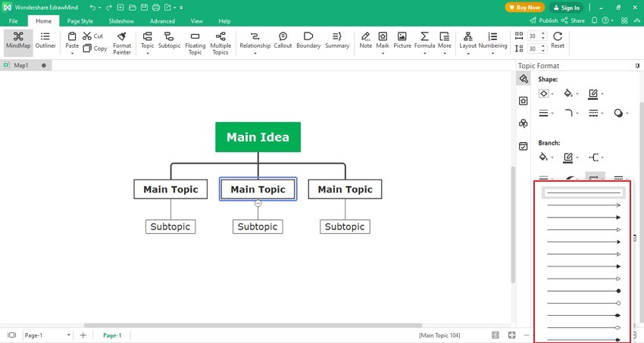Add a Floating Topic
The image size is (644, 343).
coord(195,42)
